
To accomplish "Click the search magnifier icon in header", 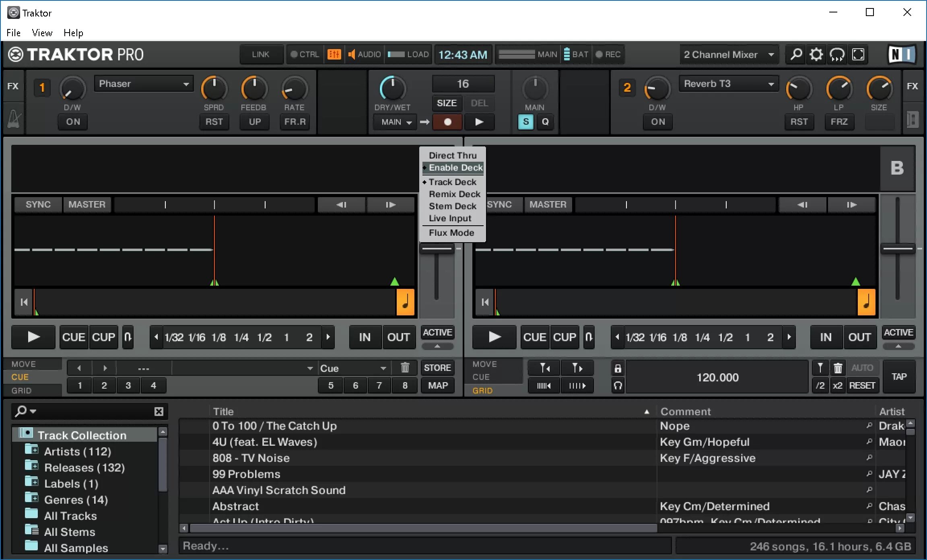I will (796, 54).
